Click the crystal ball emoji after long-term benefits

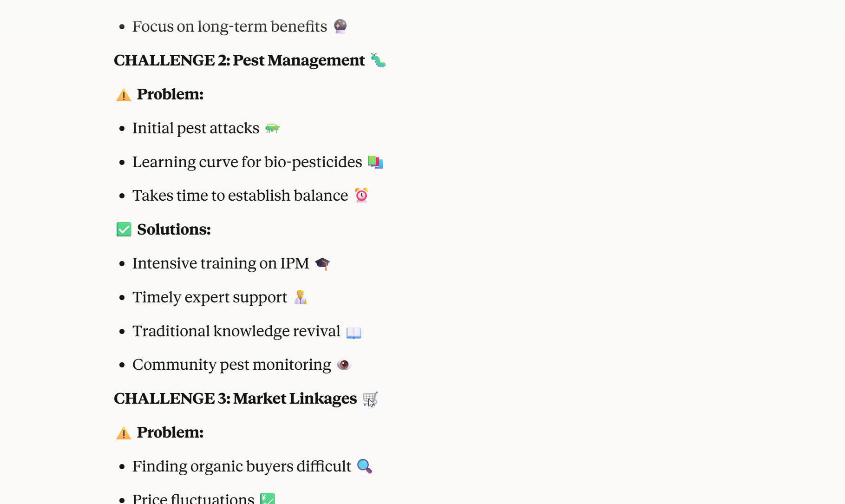click(340, 26)
